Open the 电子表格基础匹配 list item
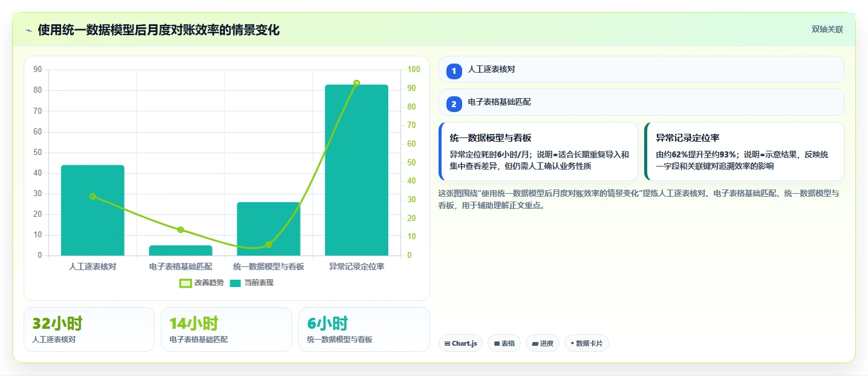Image resolution: width=868 pixels, height=376 pixels. pyautogui.click(x=641, y=102)
